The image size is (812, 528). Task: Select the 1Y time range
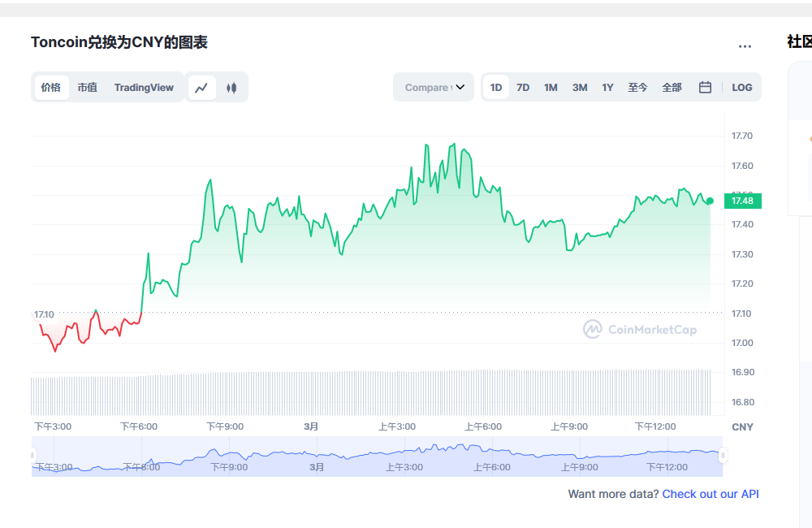pyautogui.click(x=607, y=87)
